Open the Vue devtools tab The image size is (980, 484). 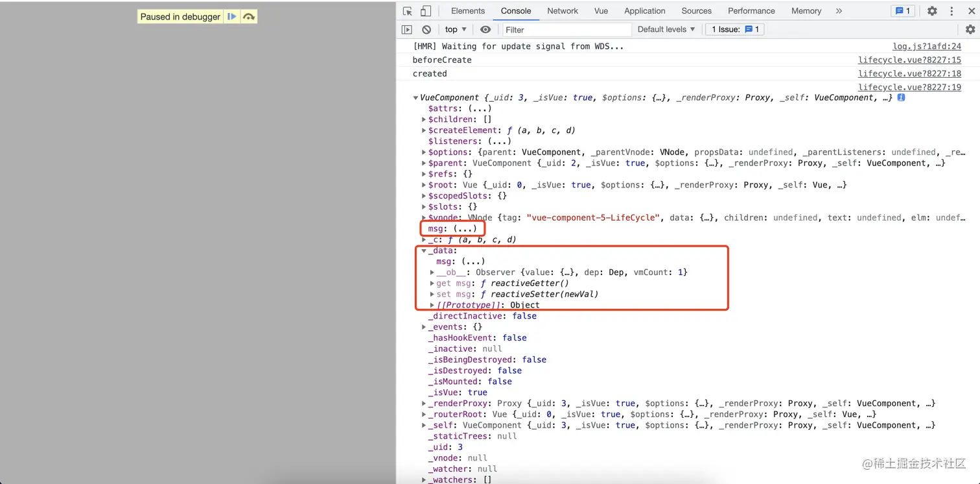coord(601,11)
